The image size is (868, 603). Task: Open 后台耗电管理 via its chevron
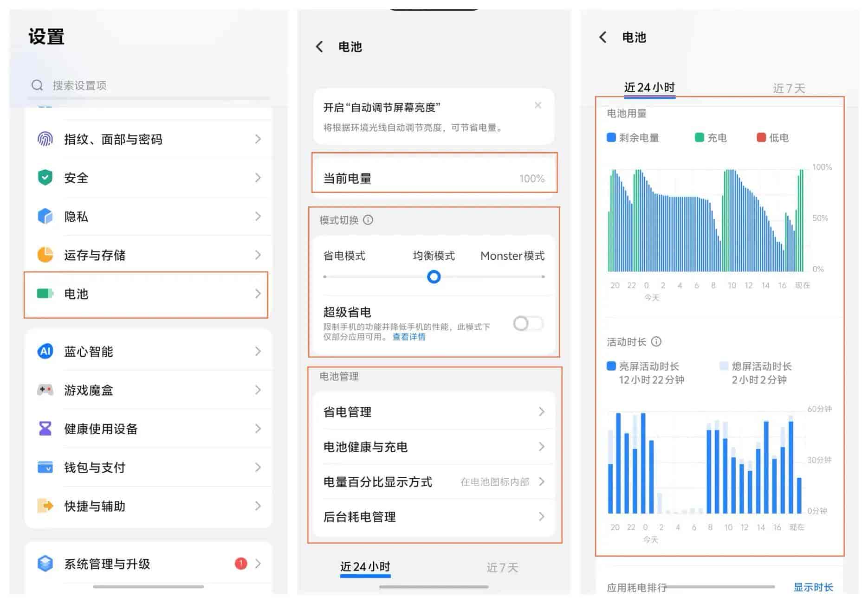click(541, 516)
